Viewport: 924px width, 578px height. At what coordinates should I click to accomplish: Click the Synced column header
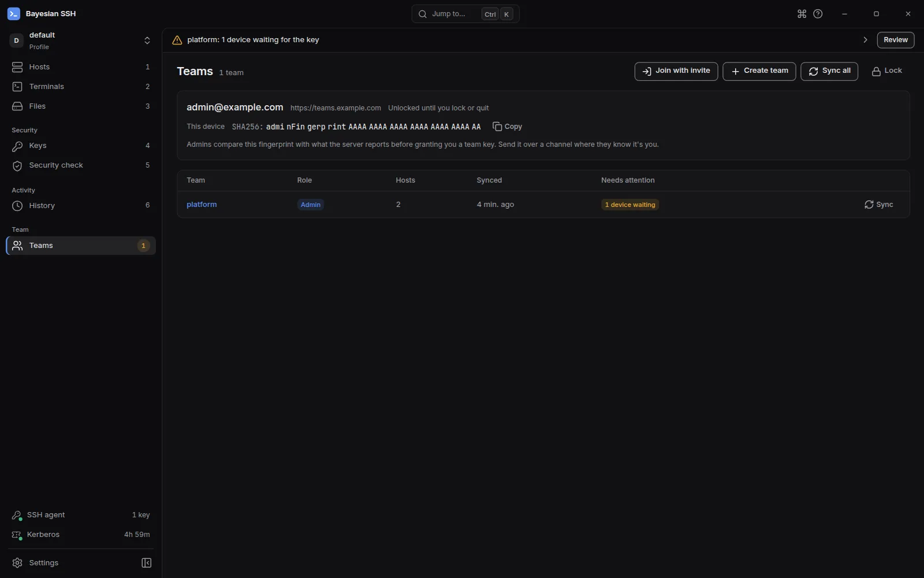(489, 180)
